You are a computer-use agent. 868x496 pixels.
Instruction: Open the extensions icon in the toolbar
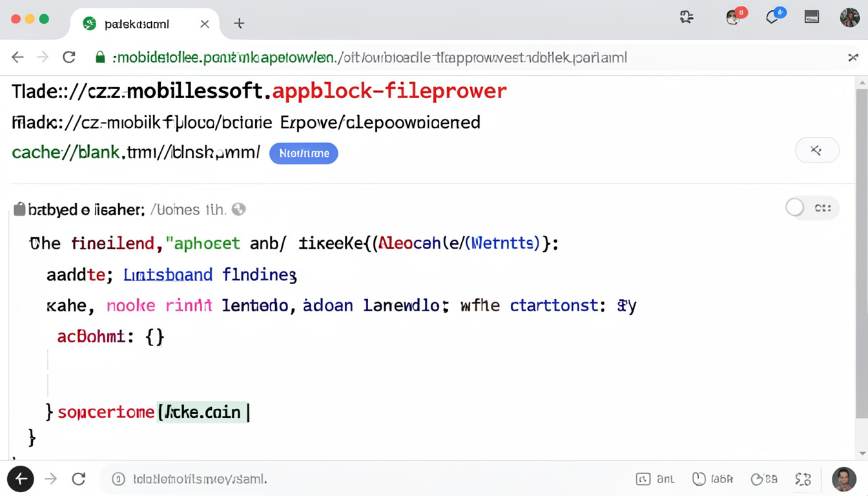click(687, 17)
